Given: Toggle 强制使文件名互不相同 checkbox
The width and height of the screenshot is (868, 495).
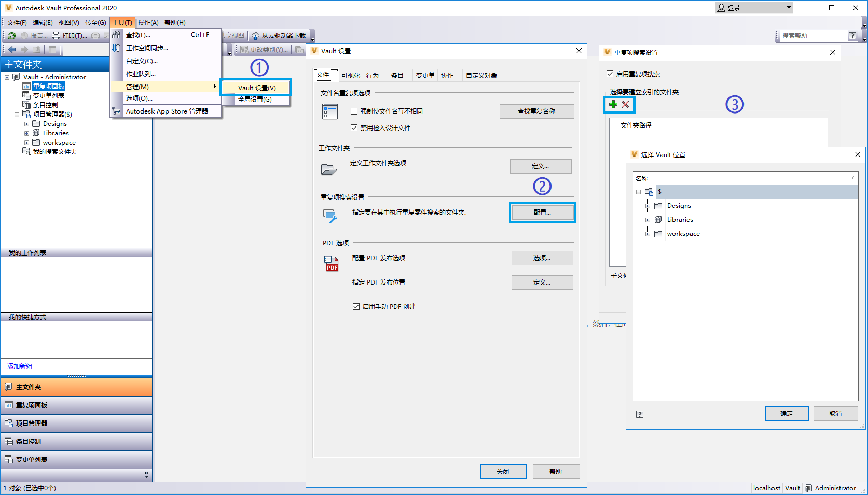Looking at the screenshot, I should [354, 111].
